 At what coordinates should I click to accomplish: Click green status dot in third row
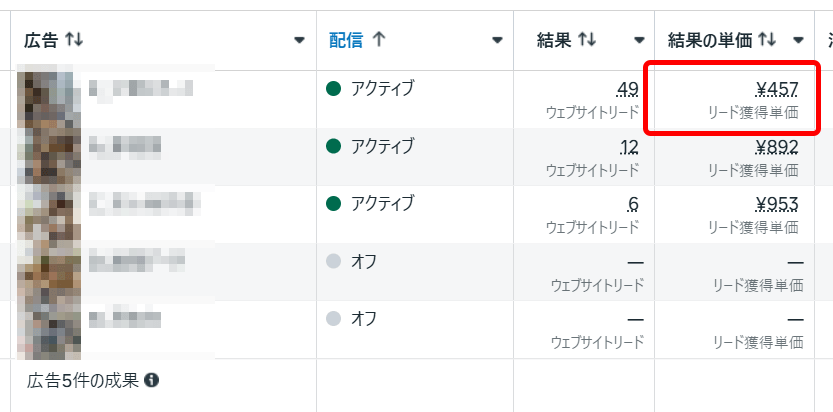333,204
